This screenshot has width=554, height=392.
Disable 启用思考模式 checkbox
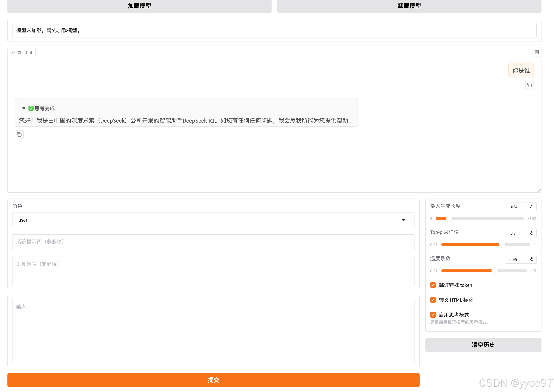tap(433, 315)
